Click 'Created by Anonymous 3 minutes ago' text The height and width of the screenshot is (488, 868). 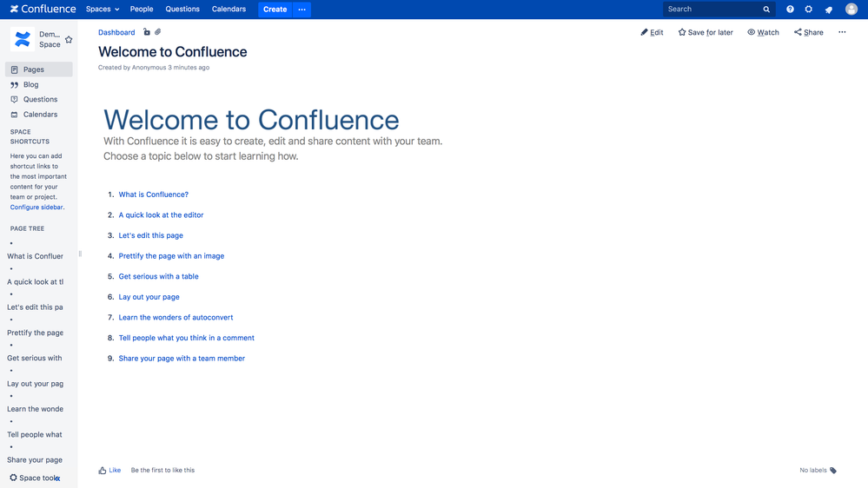[154, 68]
